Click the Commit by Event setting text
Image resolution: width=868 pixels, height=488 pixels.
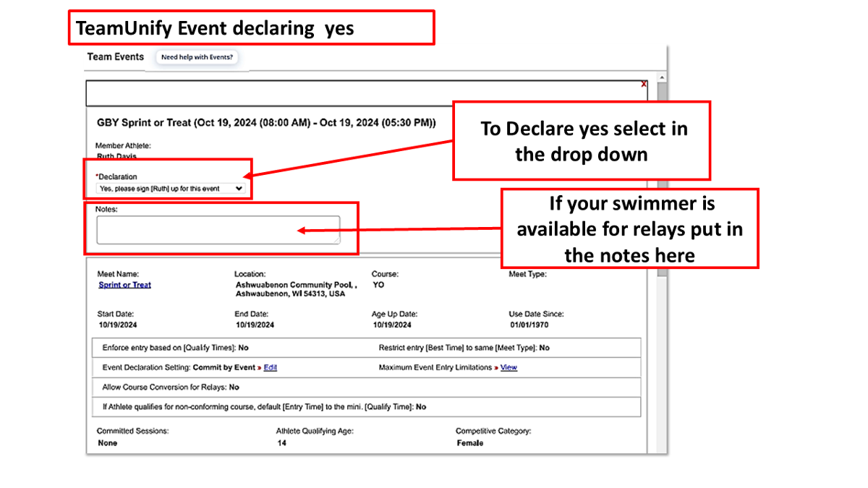click(x=224, y=368)
